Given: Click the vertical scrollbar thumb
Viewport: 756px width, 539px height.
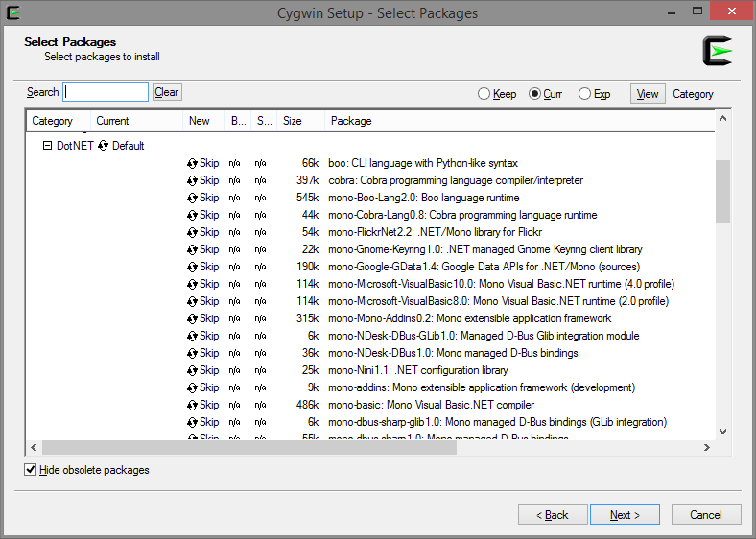Looking at the screenshot, I should tap(722, 192).
